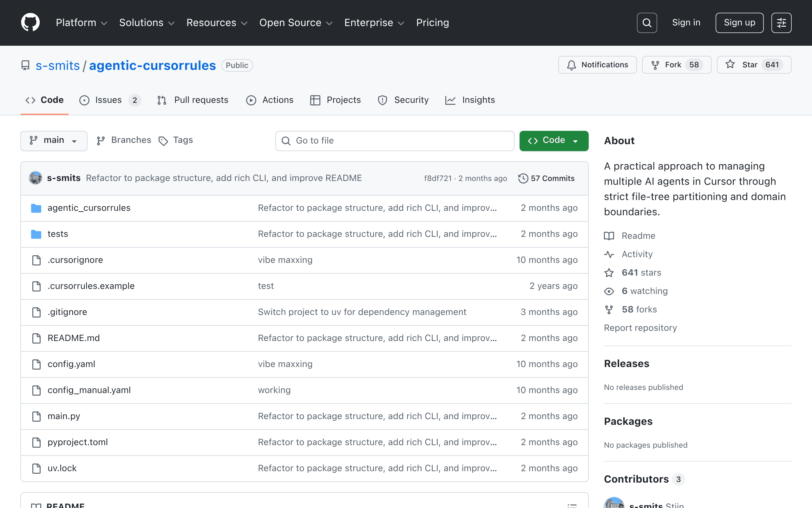The width and height of the screenshot is (812, 508).
Task: Click the Notifications button
Action: [597, 65]
